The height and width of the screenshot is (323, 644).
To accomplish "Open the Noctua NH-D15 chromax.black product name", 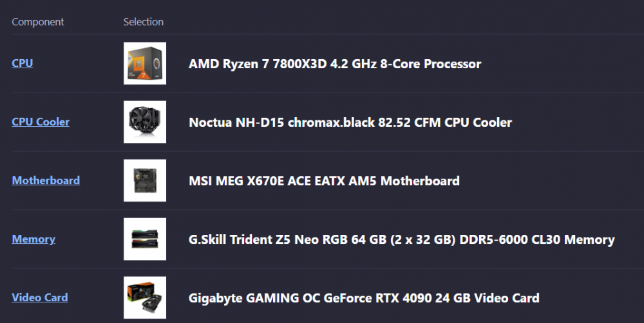I will [350, 122].
